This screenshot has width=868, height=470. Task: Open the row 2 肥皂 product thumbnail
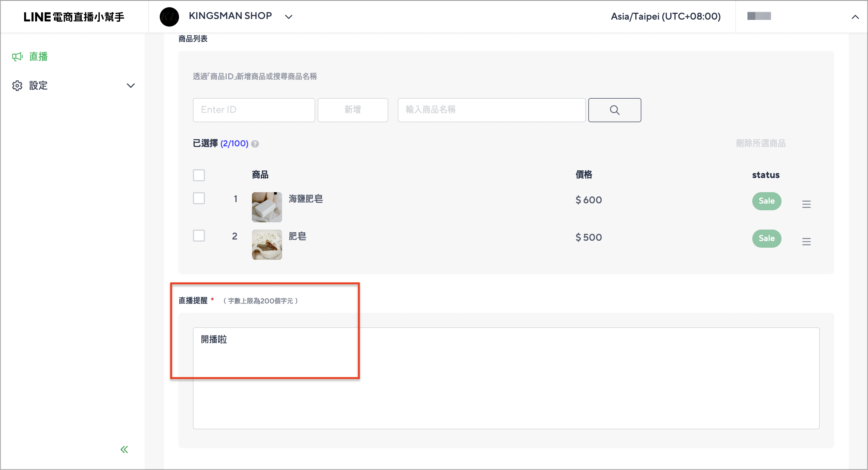click(266, 244)
